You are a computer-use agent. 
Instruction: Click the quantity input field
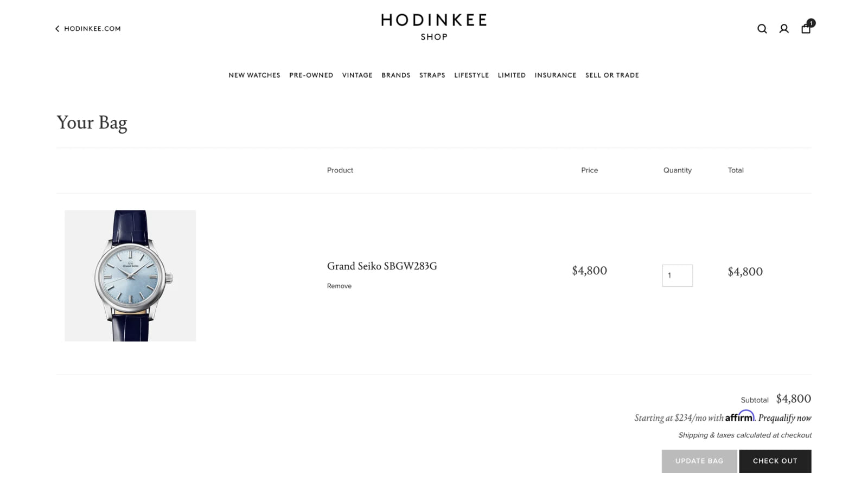pyautogui.click(x=677, y=275)
